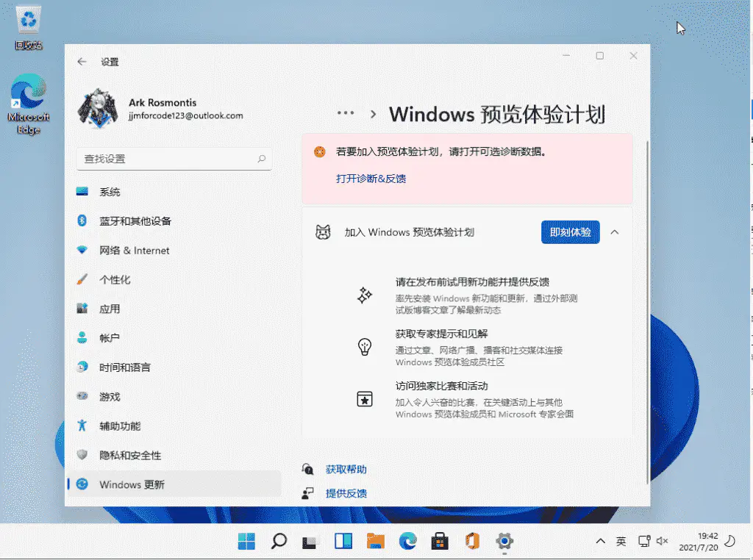Open Office from the taskbar

pos(472,542)
